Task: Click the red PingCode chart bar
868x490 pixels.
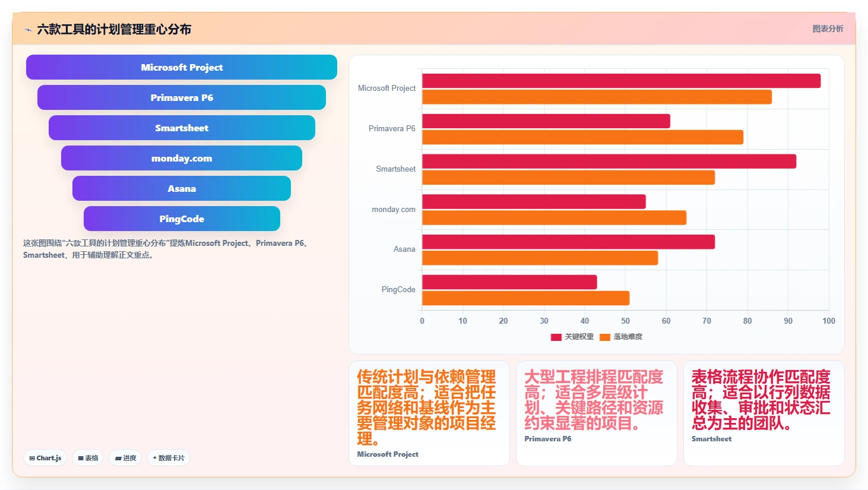Action: [x=509, y=282]
